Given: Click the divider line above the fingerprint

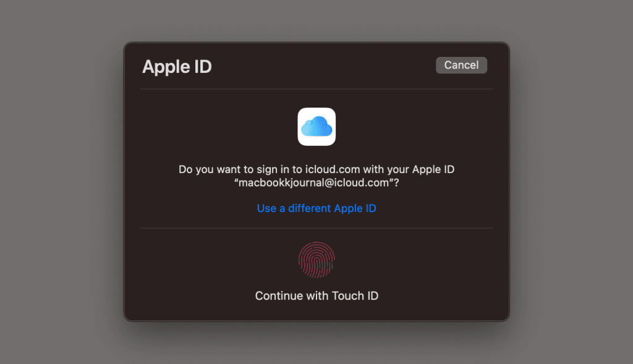Looking at the screenshot, I should (x=316, y=228).
